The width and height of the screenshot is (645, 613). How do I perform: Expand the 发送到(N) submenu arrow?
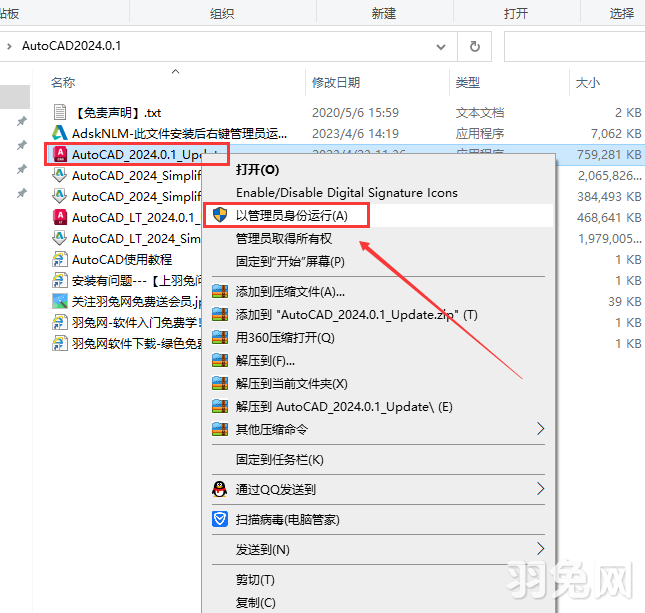541,549
